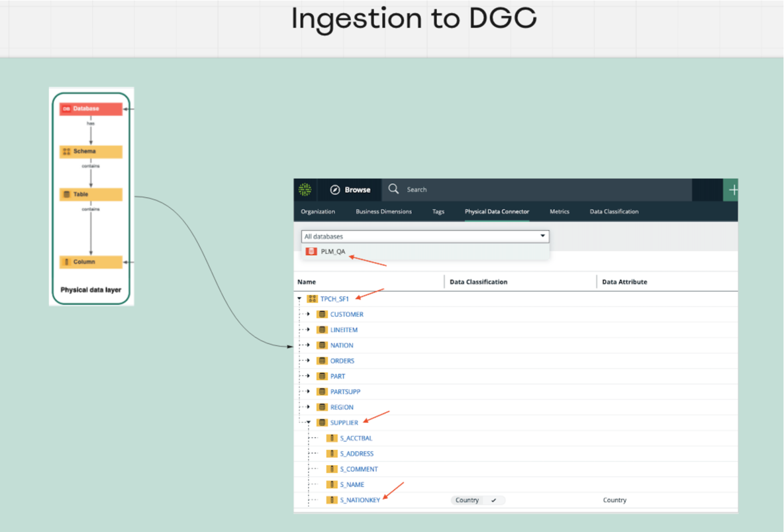784x532 pixels.
Task: Select the Metrics tab
Action: [x=559, y=212]
